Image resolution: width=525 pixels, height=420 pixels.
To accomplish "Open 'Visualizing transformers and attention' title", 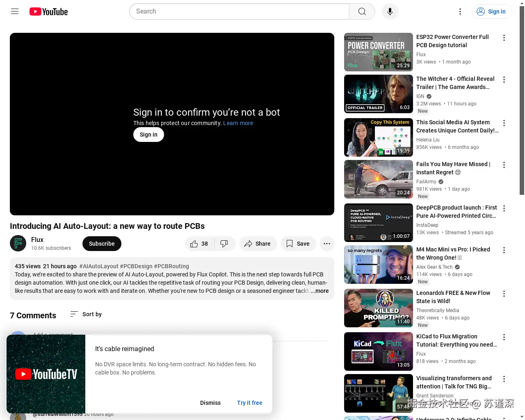I will click(454, 382).
